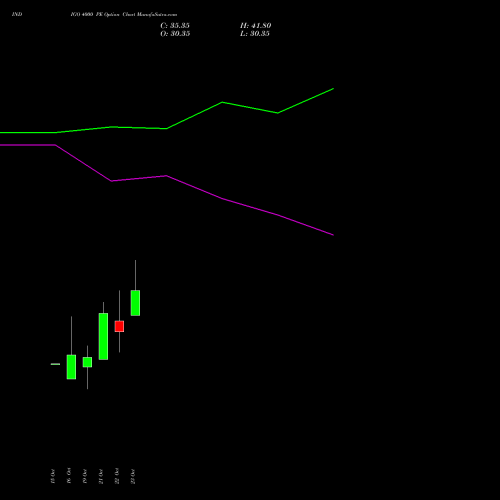Select the green candle on 16 Oct
Viewport: 500px width, 500px height.
(x=71, y=367)
